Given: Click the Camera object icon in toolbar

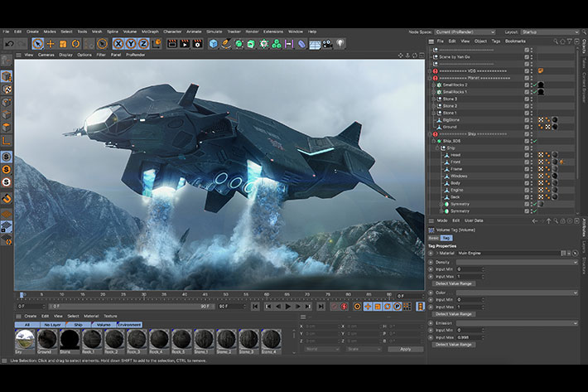Looking at the screenshot, I should [x=327, y=43].
